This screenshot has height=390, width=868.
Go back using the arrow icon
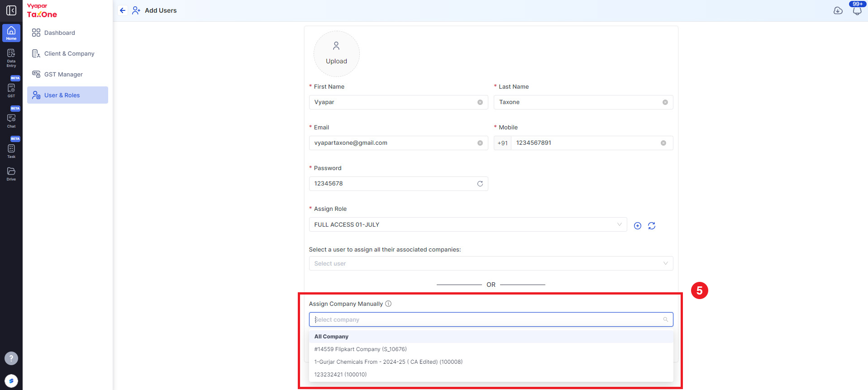click(x=123, y=10)
